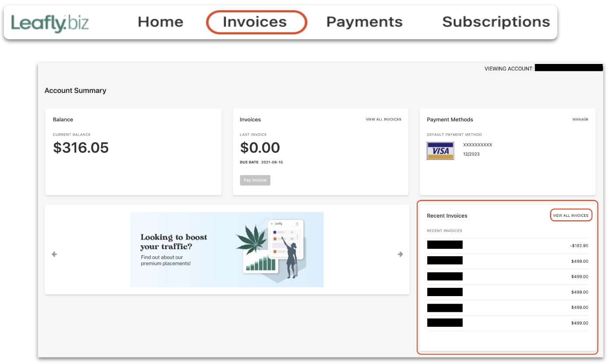Show next banner with right arrow

[x=400, y=254]
